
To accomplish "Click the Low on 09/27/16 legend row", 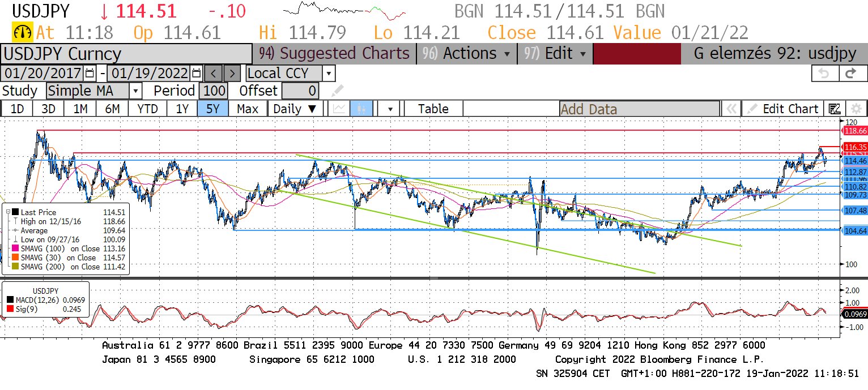I will click(x=69, y=239).
